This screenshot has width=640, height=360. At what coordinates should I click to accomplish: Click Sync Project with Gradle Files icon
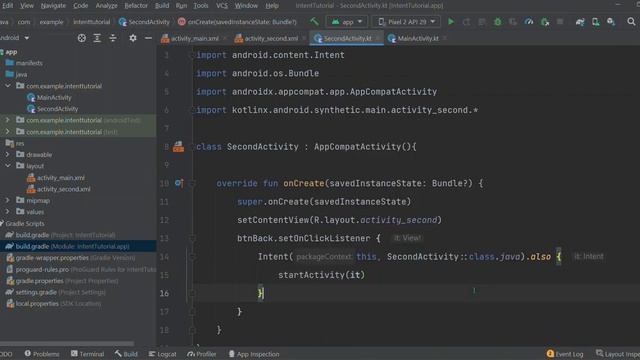580,22
